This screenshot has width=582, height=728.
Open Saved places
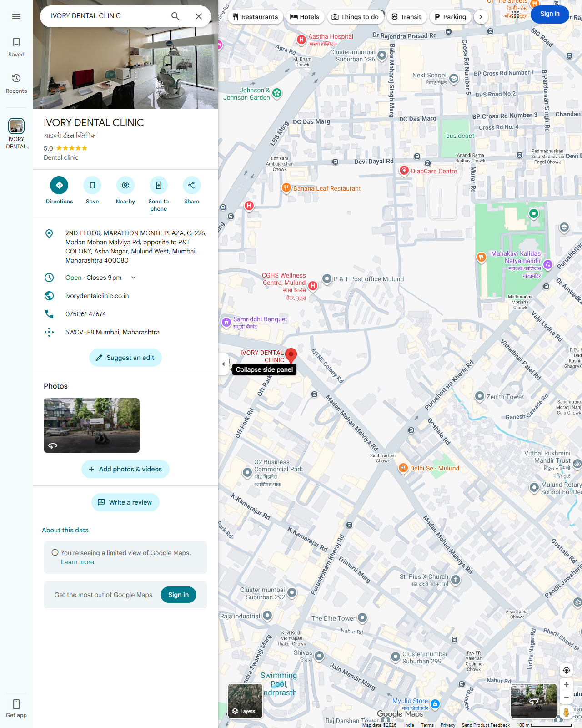(16, 47)
